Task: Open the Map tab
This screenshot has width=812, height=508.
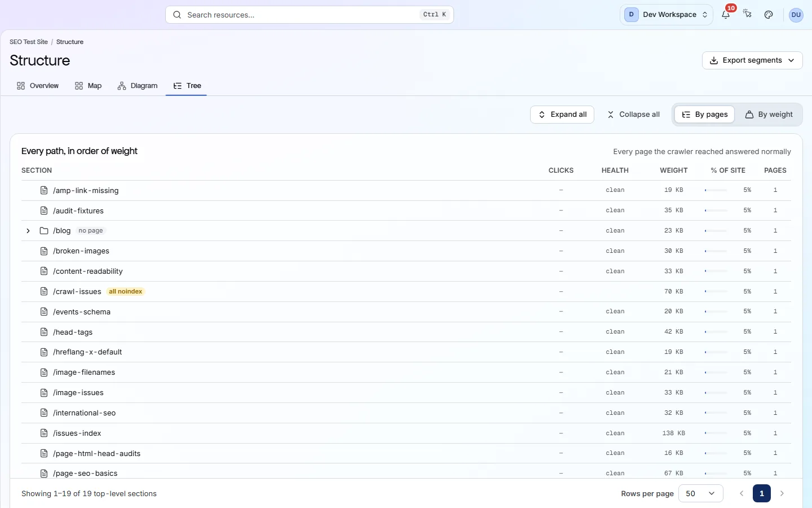Action: click(x=88, y=86)
